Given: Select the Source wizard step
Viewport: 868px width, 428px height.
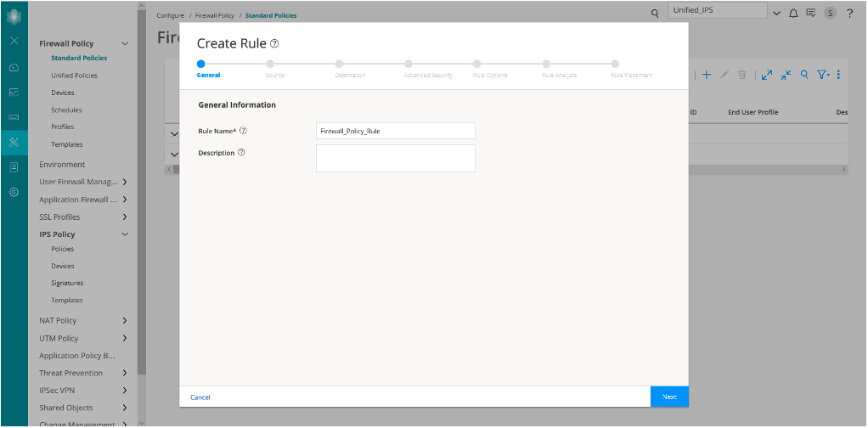Looking at the screenshot, I should (x=270, y=64).
